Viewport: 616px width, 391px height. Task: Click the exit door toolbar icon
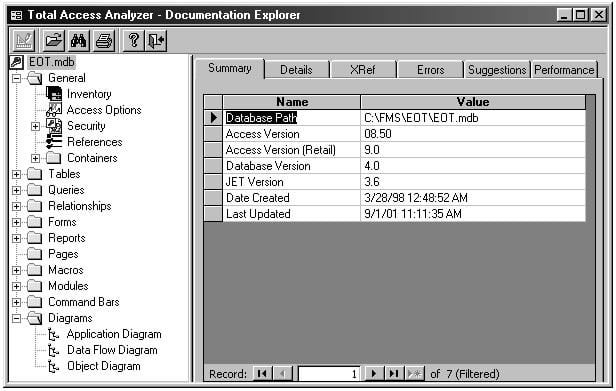[156, 40]
